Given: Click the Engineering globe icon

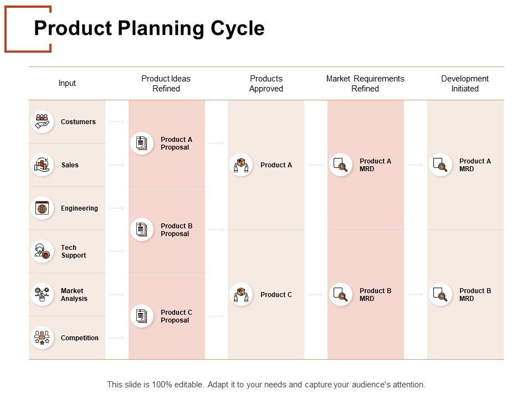Looking at the screenshot, I should coord(42,208).
